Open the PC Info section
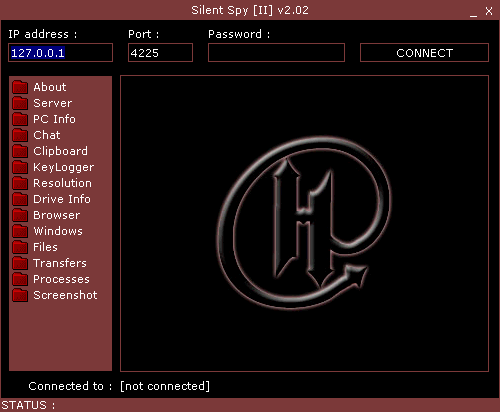The image size is (500, 412). coord(54,119)
